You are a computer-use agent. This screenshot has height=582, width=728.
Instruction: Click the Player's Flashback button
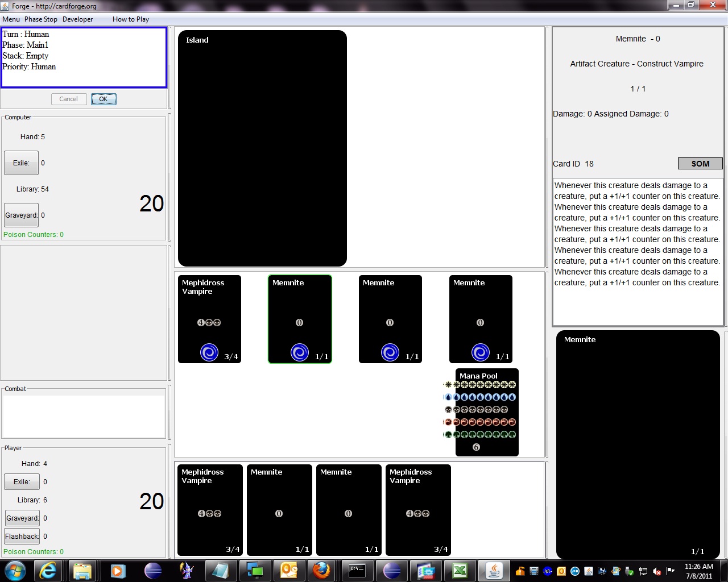pyautogui.click(x=22, y=537)
